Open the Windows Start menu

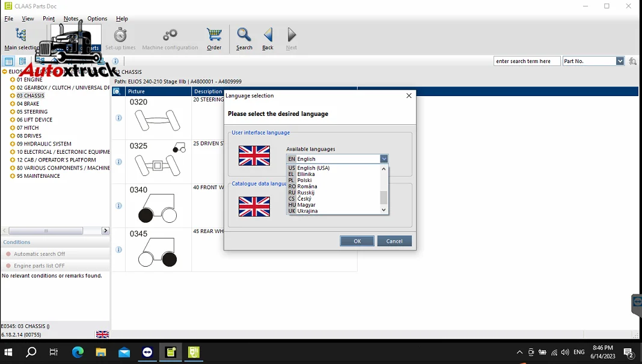pos(8,352)
